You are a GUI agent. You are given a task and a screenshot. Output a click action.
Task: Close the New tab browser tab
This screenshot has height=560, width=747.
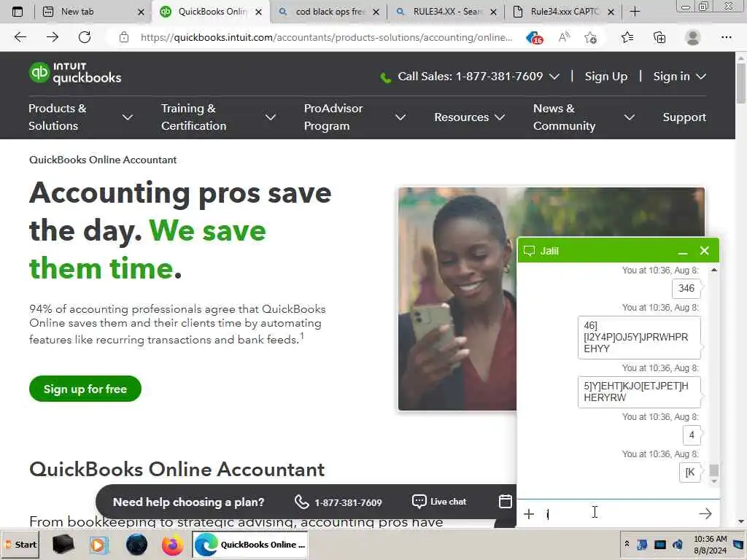(x=141, y=12)
